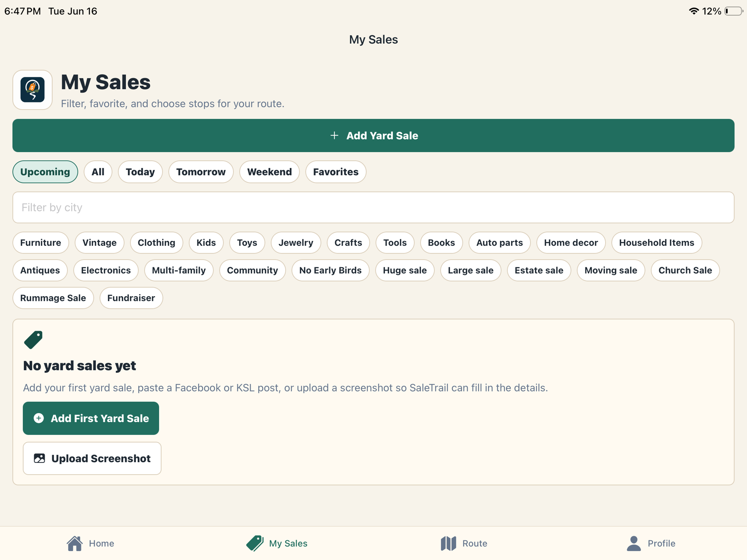Click the green price tag icon in empty card
This screenshot has width=747, height=560.
[x=33, y=340]
